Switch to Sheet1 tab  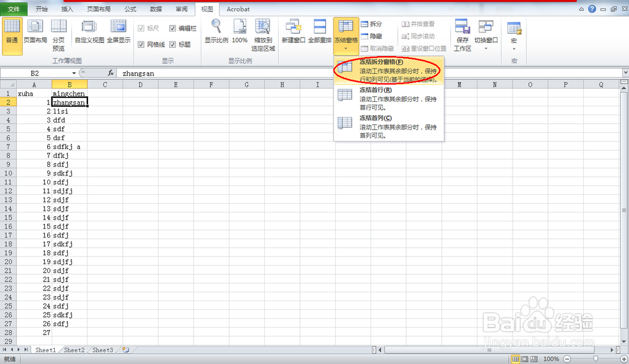tap(45, 350)
